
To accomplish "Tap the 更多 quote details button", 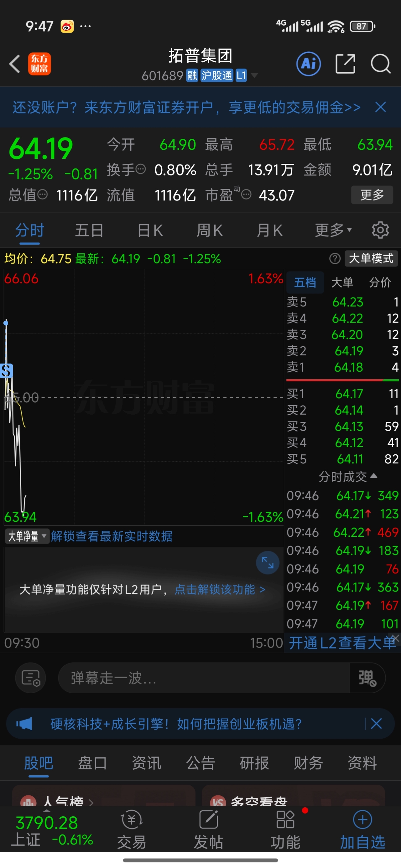I will (372, 195).
